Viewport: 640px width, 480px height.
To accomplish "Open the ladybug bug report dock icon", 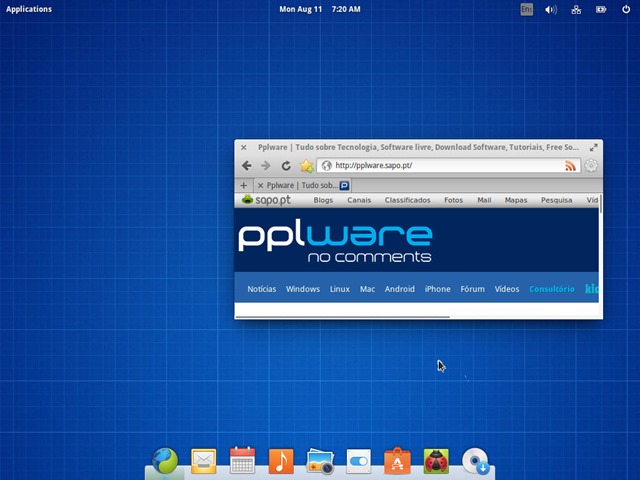I will tap(436, 461).
